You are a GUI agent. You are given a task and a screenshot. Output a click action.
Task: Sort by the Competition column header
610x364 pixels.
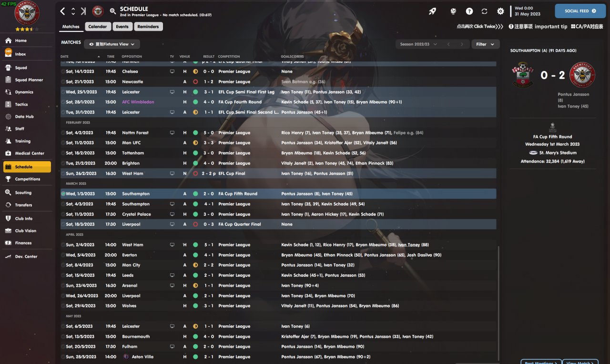click(229, 57)
